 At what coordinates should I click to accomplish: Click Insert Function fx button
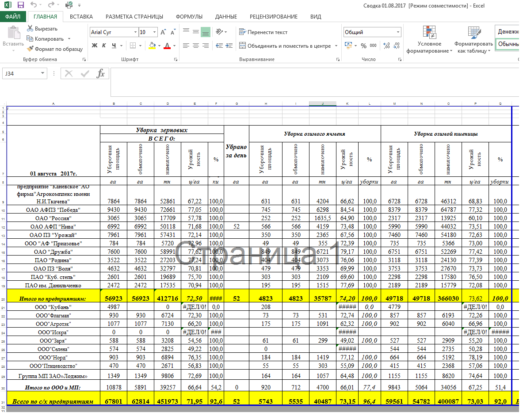pos(100,73)
